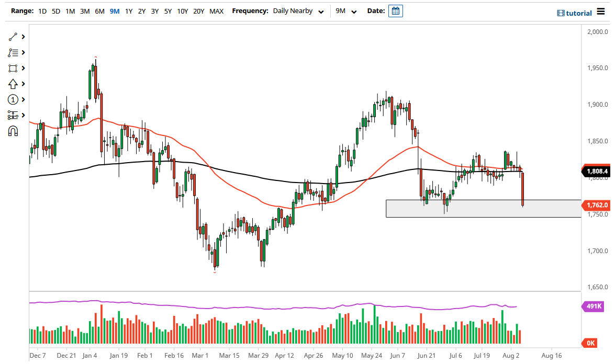Set range to 1Y

pyautogui.click(x=129, y=12)
